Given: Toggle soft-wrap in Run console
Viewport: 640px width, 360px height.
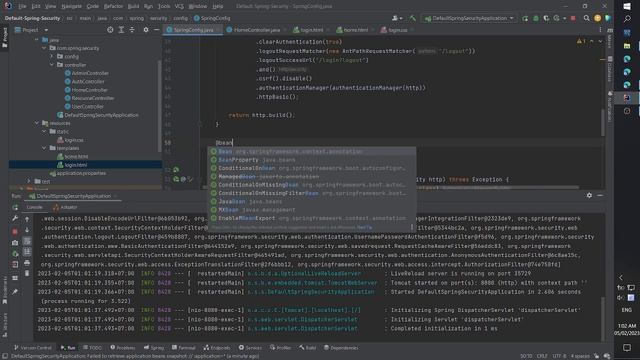Looking at the screenshot, I should coord(27,241).
